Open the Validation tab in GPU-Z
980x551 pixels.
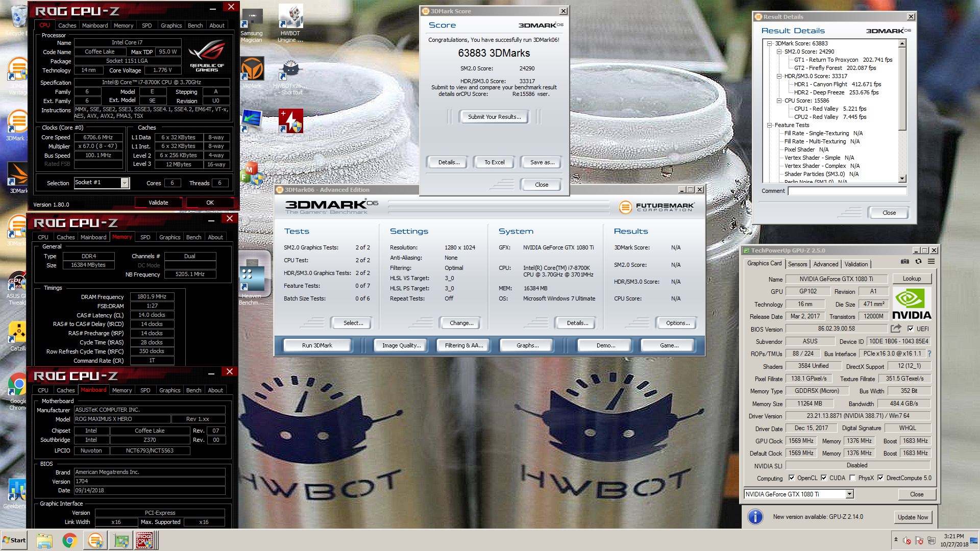[856, 264]
